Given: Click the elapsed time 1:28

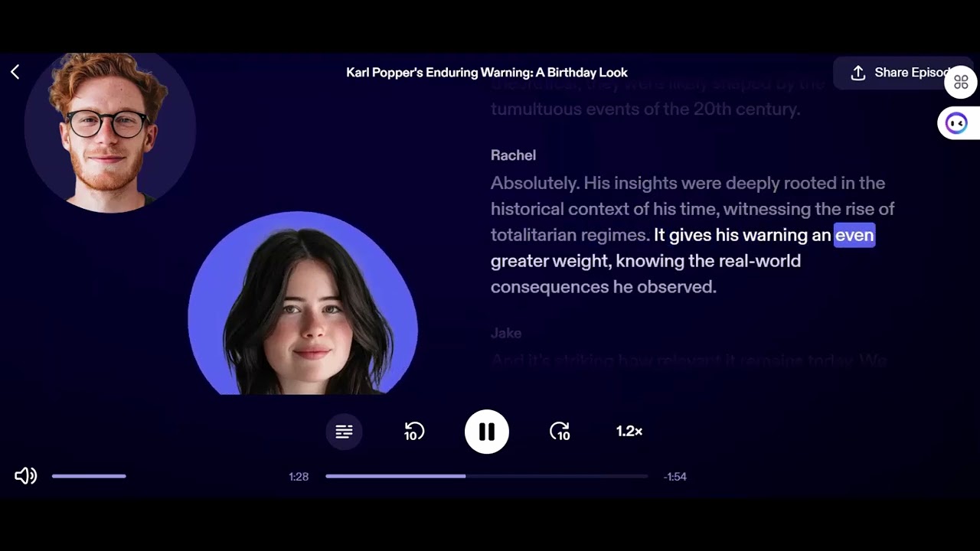Looking at the screenshot, I should point(299,477).
